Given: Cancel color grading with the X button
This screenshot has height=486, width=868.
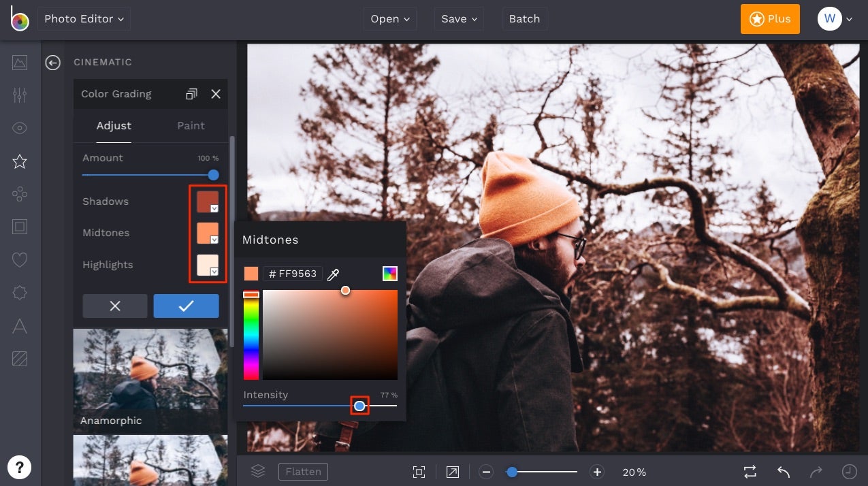Looking at the screenshot, I should coord(114,306).
